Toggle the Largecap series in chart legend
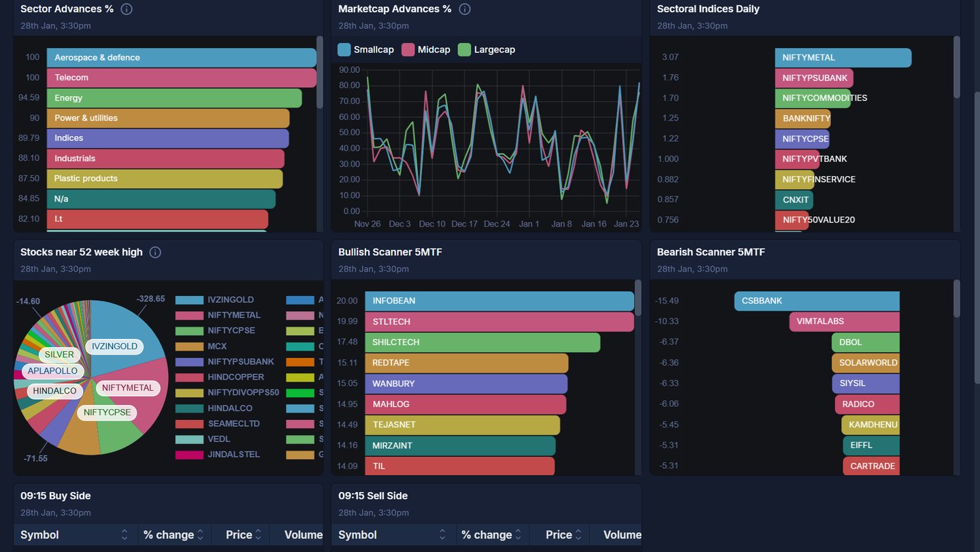Viewport: 980px width, 552px height. point(487,50)
